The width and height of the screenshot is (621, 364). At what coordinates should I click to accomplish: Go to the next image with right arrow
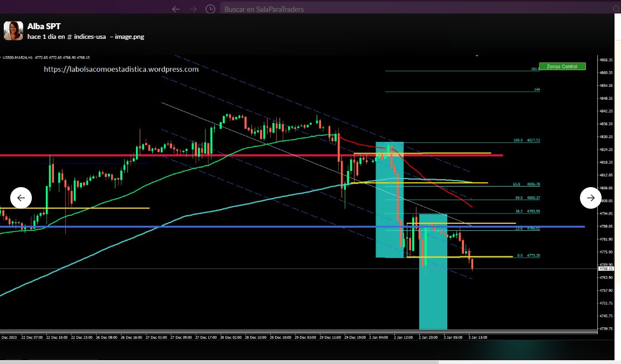pos(590,198)
